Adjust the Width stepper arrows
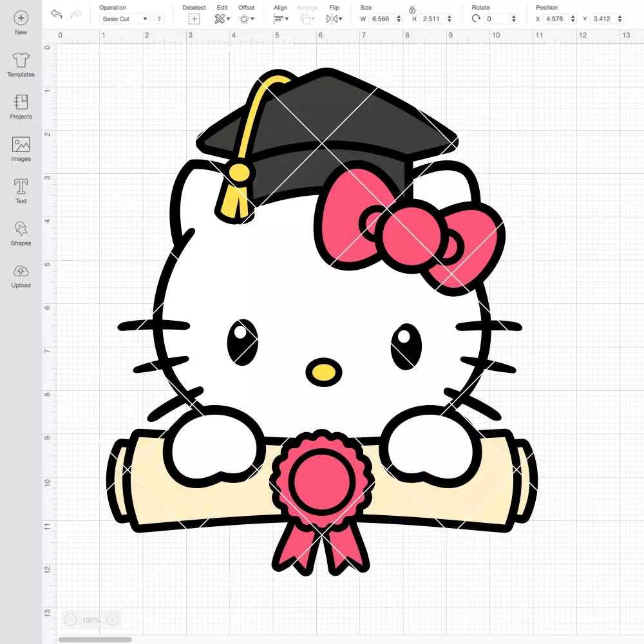The image size is (644, 644). (x=399, y=19)
